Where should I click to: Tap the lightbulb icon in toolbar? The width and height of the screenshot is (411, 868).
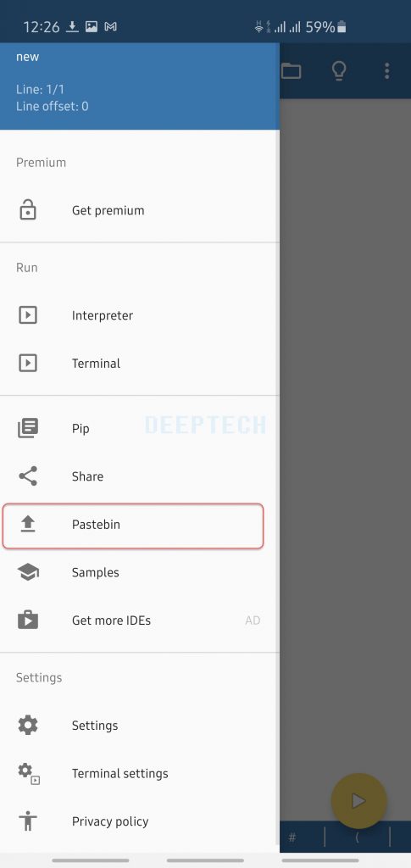338,71
